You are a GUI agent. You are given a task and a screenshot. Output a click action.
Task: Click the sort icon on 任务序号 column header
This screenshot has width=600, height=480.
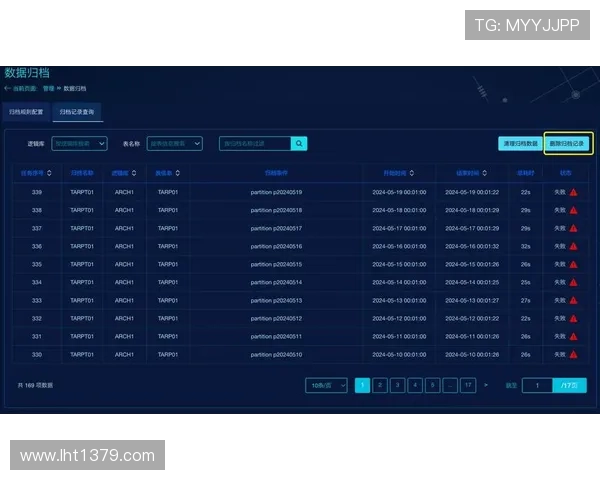(x=46, y=172)
